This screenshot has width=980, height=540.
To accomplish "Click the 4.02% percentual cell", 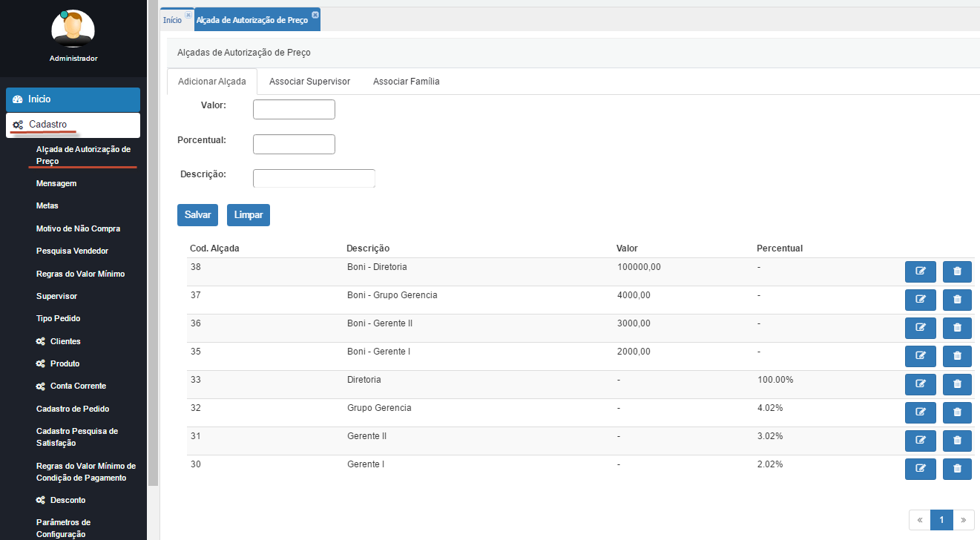I will [x=770, y=408].
